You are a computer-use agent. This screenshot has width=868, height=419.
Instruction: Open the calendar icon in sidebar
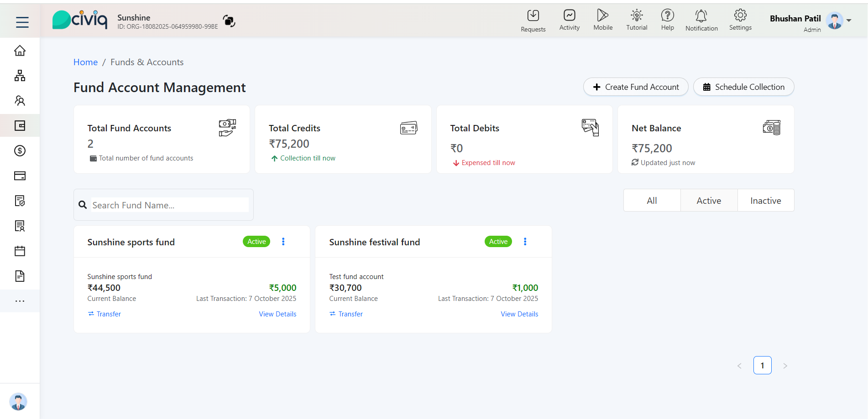[x=20, y=251]
